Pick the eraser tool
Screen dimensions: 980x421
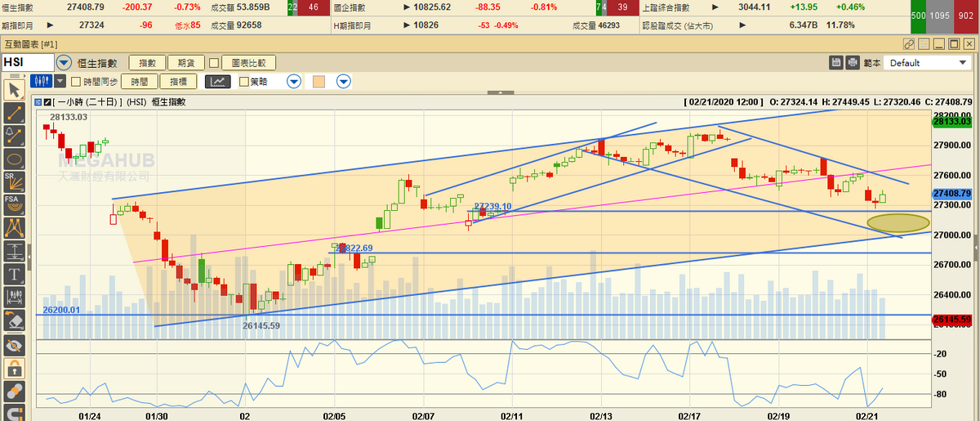coord(14,320)
